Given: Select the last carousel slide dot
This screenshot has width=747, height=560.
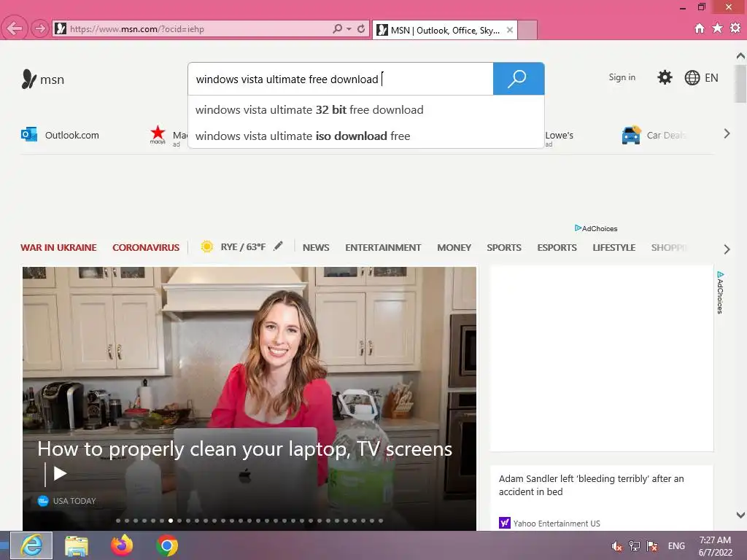Looking at the screenshot, I should (381, 521).
